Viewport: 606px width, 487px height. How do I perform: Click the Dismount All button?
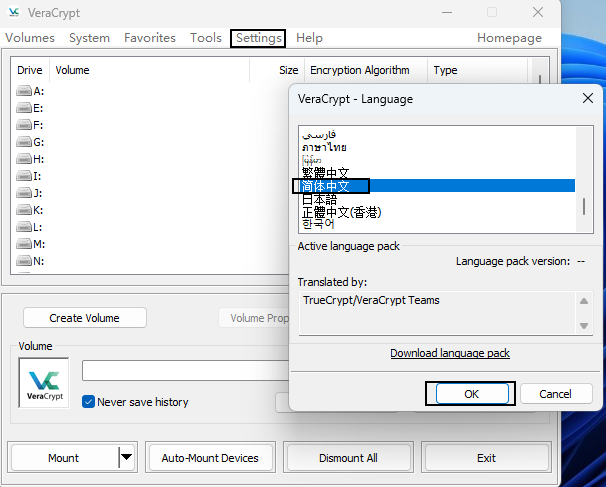tap(348, 458)
